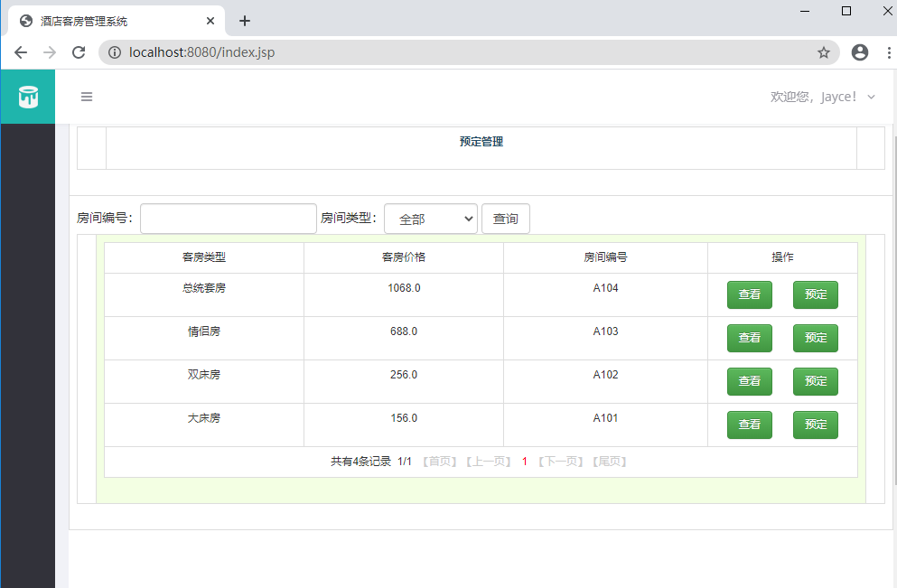Click 预定 for room A102
The height and width of the screenshot is (588, 897).
pyautogui.click(x=815, y=381)
